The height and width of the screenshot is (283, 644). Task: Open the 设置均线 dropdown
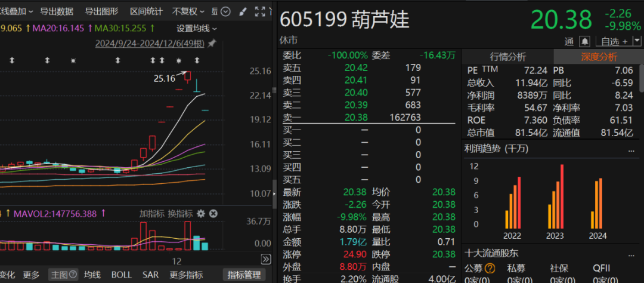click(x=197, y=29)
